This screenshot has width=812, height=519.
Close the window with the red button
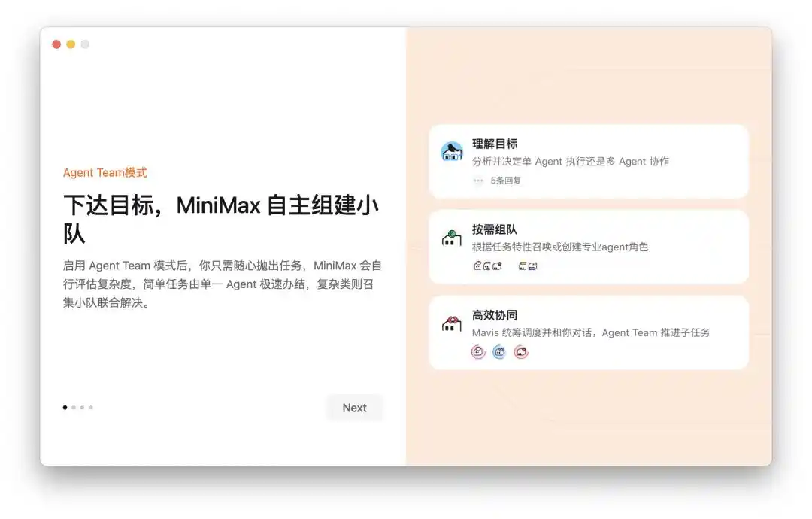click(56, 44)
